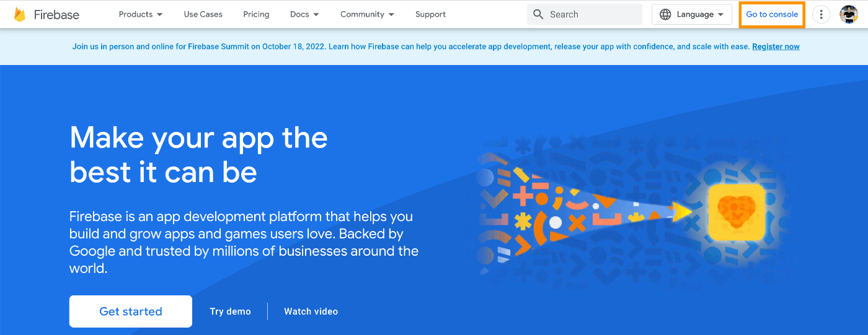The width and height of the screenshot is (868, 335).
Task: Click the Get started button
Action: pos(131,311)
